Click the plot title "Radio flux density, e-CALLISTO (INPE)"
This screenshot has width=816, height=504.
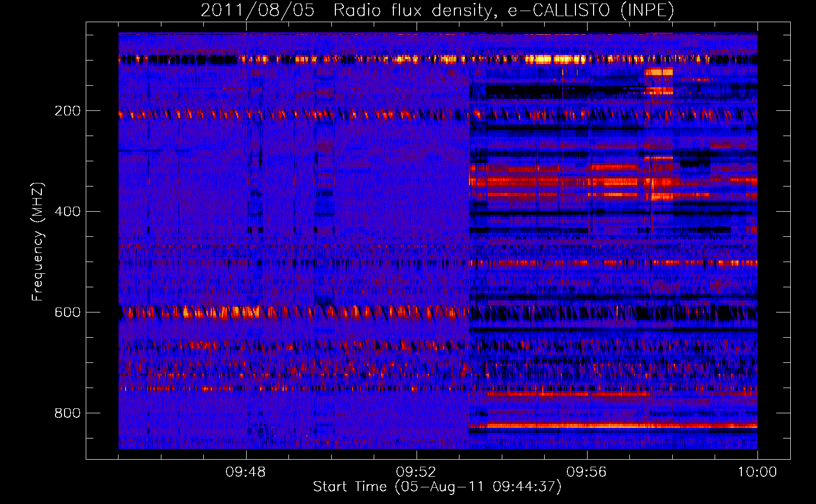[504, 11]
